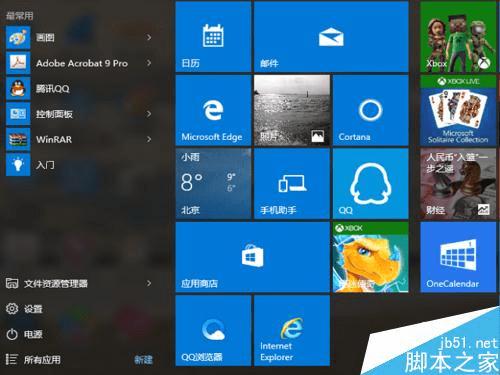Viewport: 500px width, 375px height.
Task: Launch Adobe Acrobat 9 Pro icon
Action: click(18, 63)
